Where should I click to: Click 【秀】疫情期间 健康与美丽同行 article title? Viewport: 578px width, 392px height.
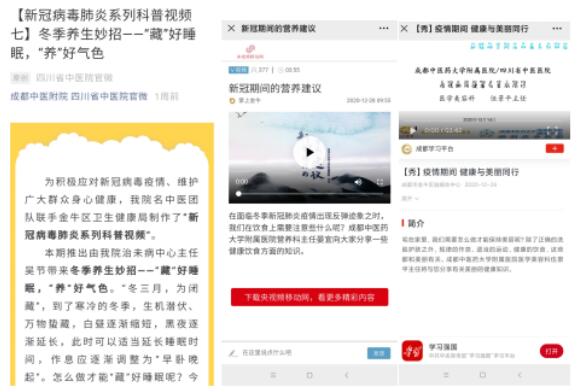pos(460,172)
